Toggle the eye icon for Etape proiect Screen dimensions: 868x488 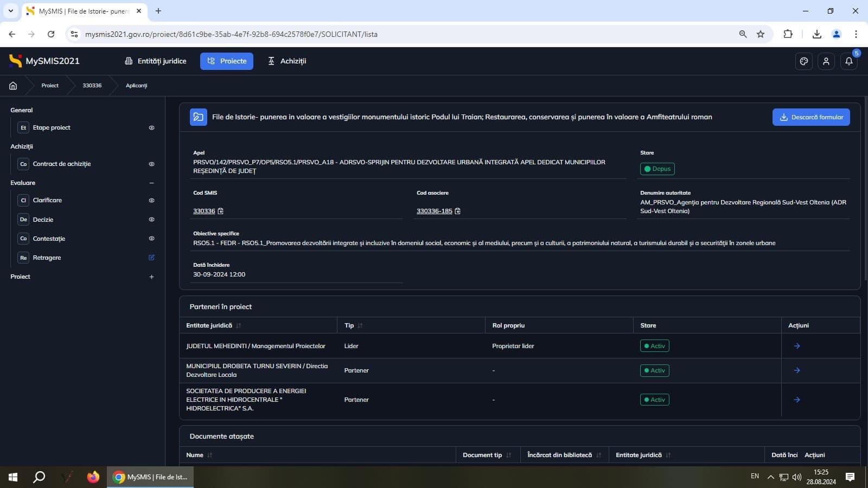[152, 128]
